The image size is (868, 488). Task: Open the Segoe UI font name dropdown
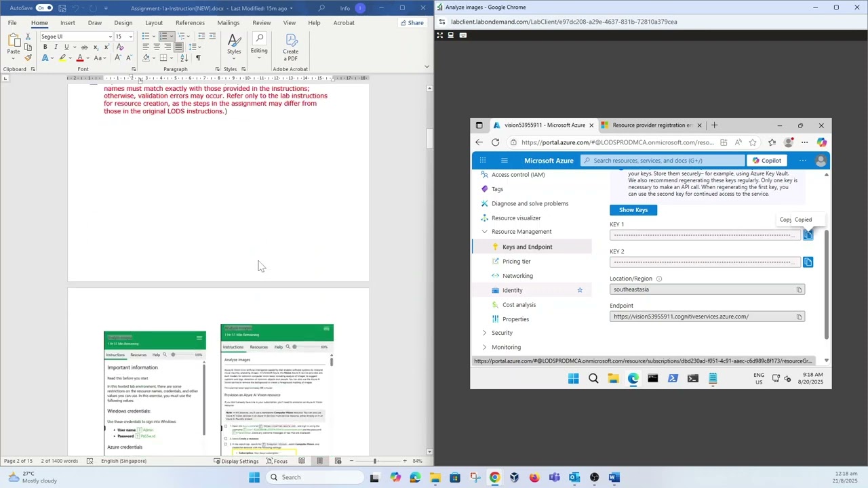110,37
